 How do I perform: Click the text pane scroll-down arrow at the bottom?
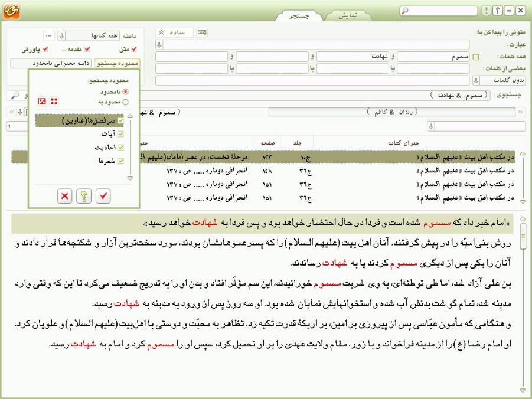523,391
